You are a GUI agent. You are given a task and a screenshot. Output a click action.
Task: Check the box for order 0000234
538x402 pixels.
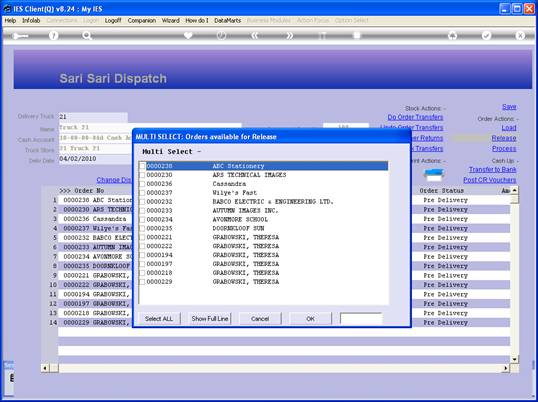(x=142, y=220)
